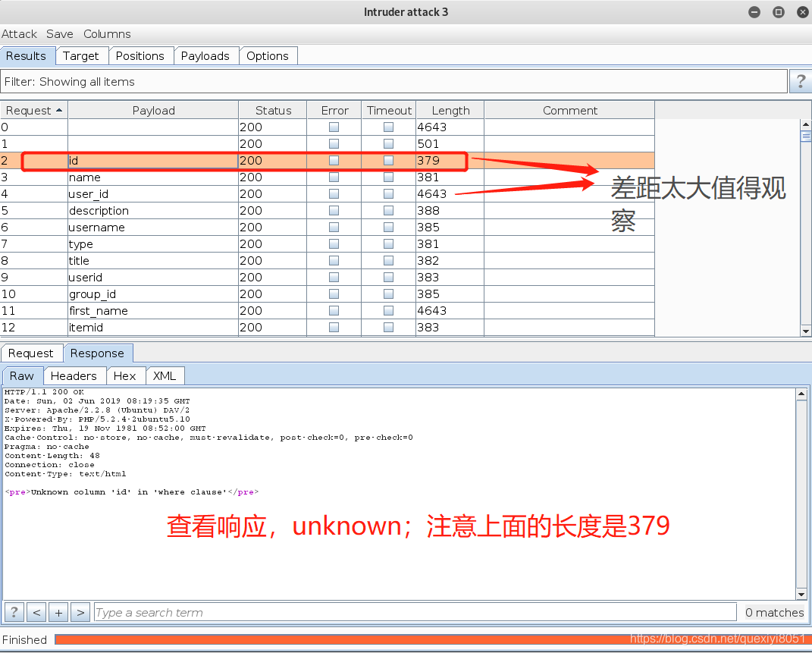Sort by the Status column header

point(273,110)
